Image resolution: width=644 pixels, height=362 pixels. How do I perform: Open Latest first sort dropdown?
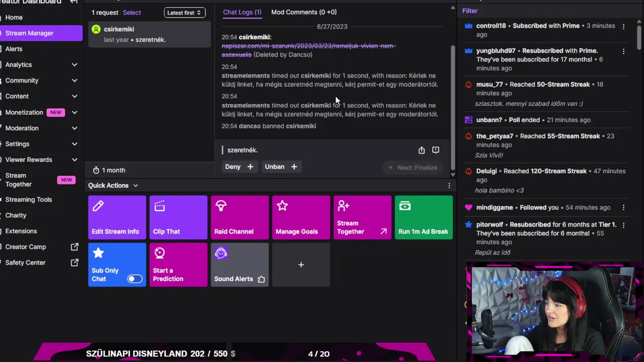click(185, 13)
